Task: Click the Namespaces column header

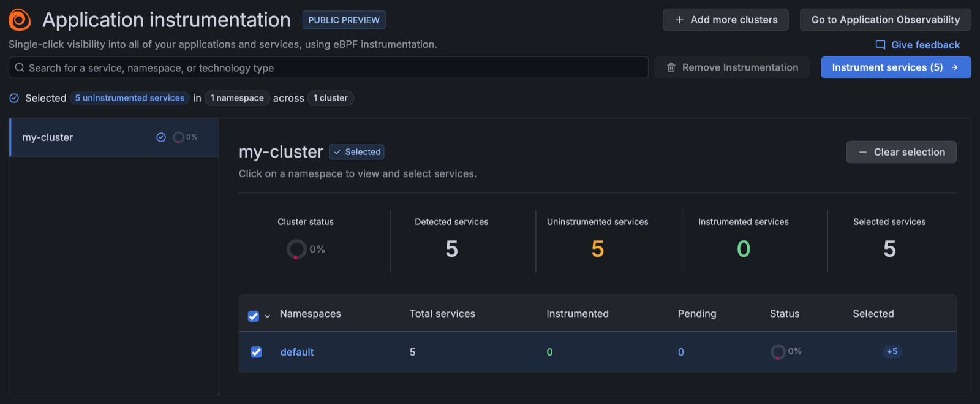Action: [x=311, y=314]
